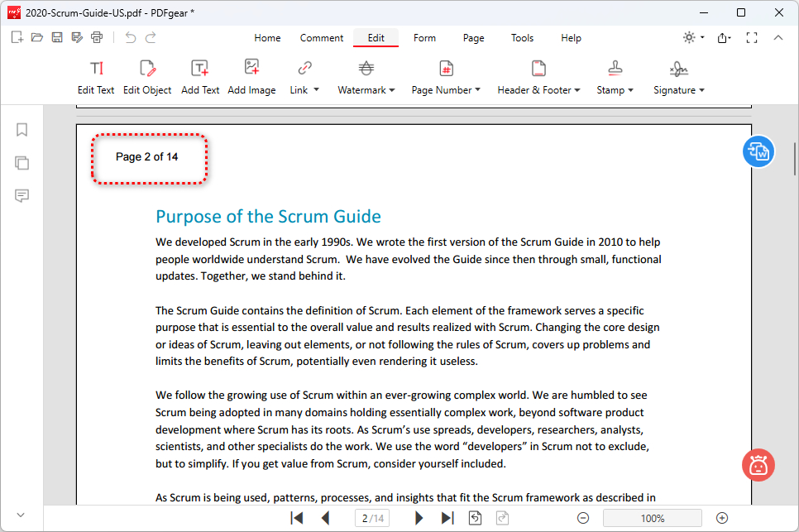Open the AI chatbot assistant
799x532 pixels.
tap(758, 465)
